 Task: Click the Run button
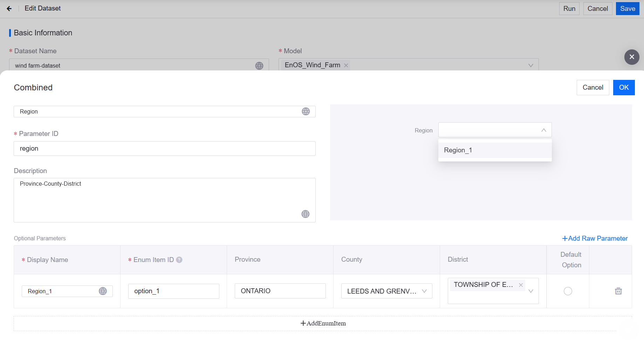569,8
